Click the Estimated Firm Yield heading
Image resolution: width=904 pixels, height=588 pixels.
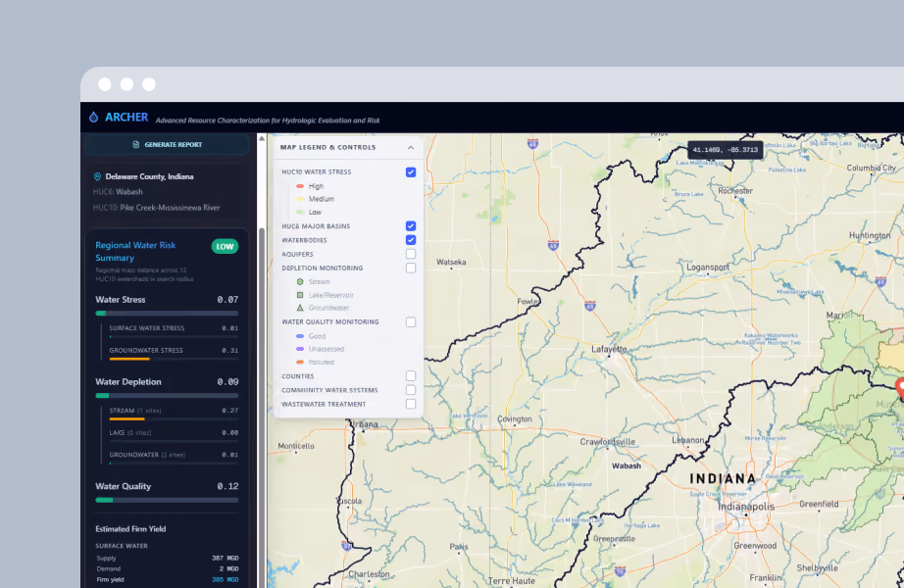130,528
